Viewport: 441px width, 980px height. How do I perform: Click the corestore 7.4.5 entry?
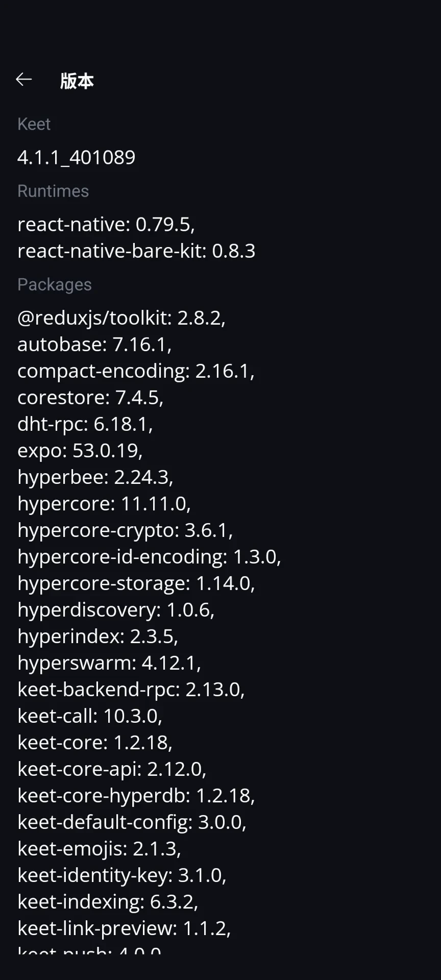point(90,398)
